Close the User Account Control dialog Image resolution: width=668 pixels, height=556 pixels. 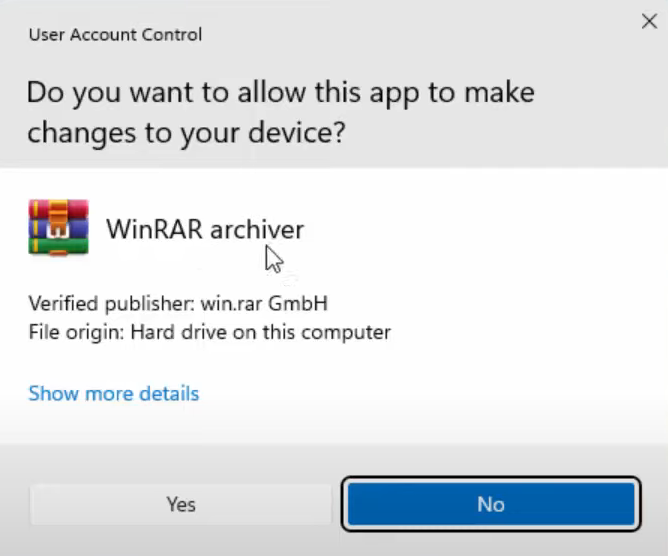648,22
